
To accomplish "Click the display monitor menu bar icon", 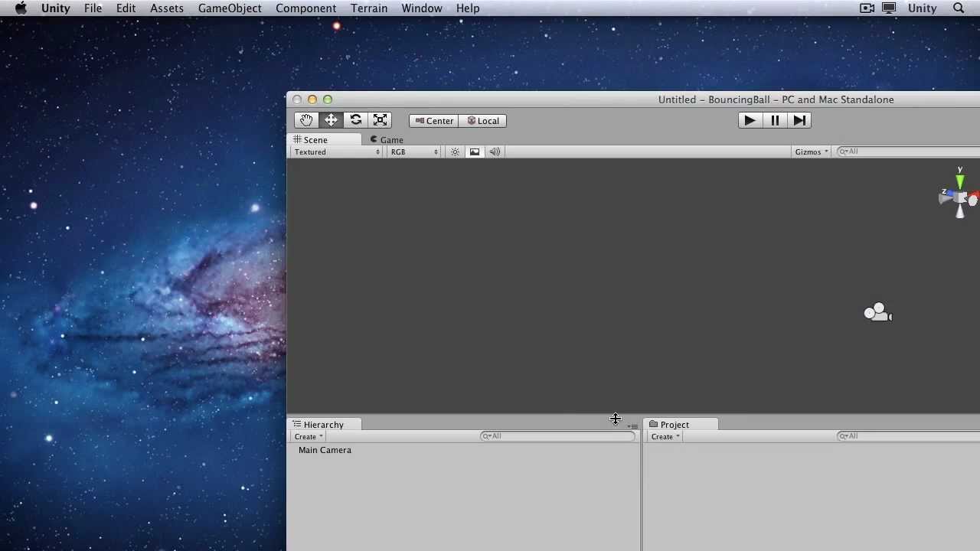I will [x=889, y=8].
